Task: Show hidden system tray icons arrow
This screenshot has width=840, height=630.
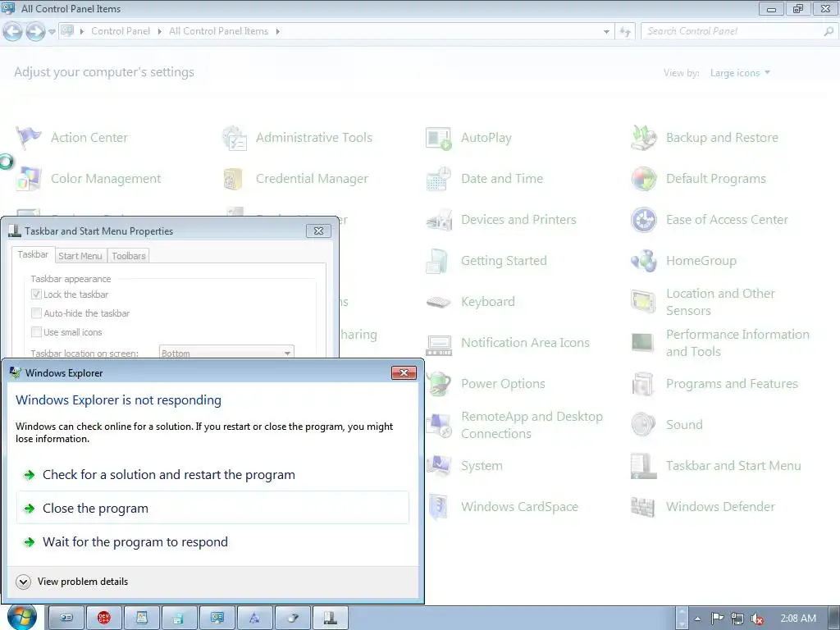Action: click(697, 619)
